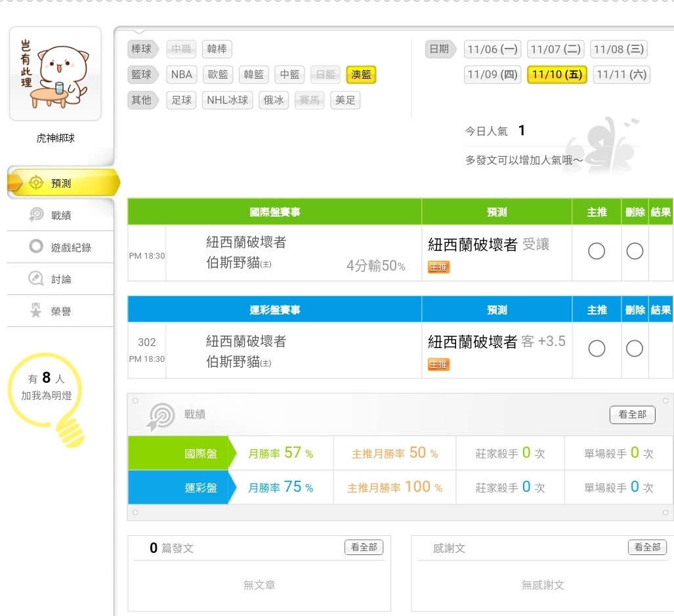
Task: Click the 戰績 dartboard icon in sidebar
Action: [36, 215]
